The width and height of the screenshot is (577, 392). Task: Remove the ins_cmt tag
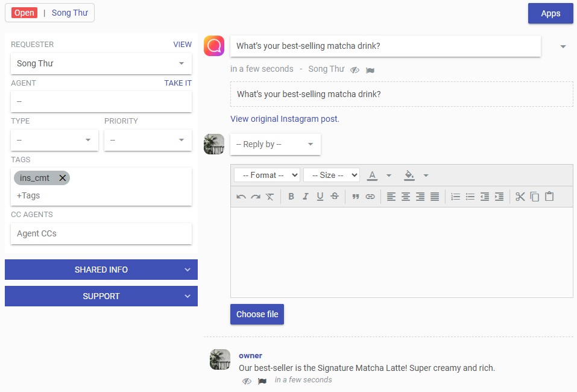tap(63, 178)
